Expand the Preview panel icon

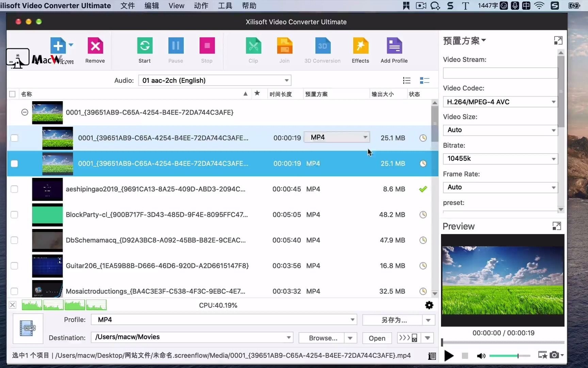tap(557, 226)
